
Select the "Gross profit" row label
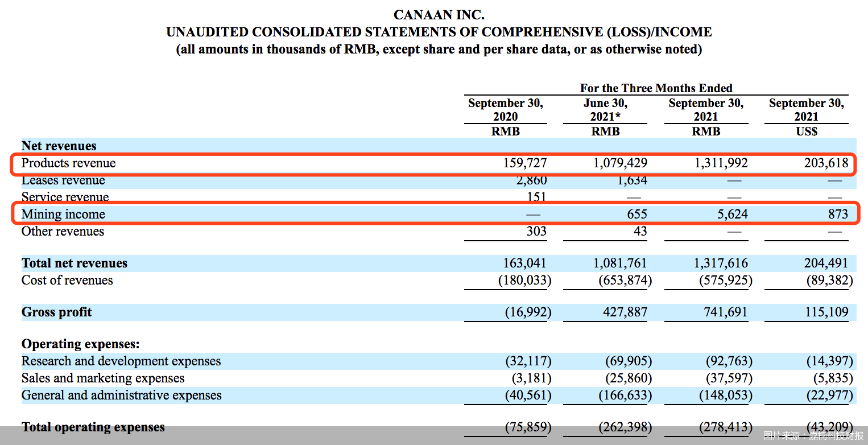(57, 312)
